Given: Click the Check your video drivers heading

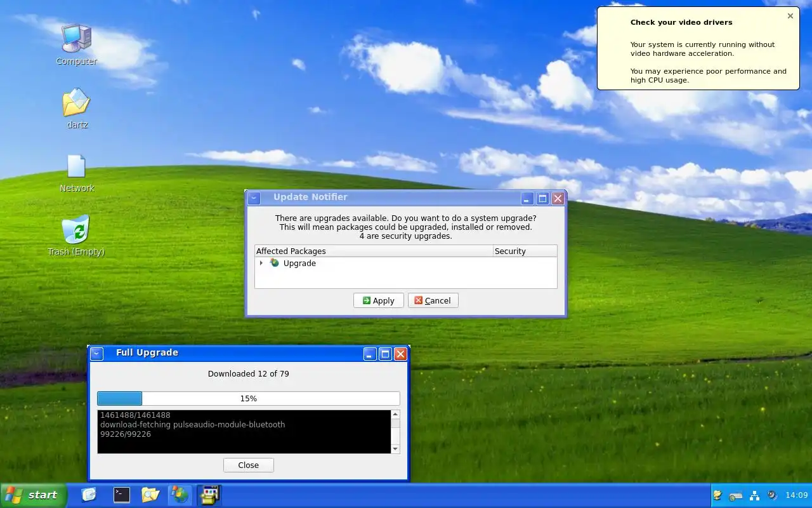Looking at the screenshot, I should coord(681,22).
